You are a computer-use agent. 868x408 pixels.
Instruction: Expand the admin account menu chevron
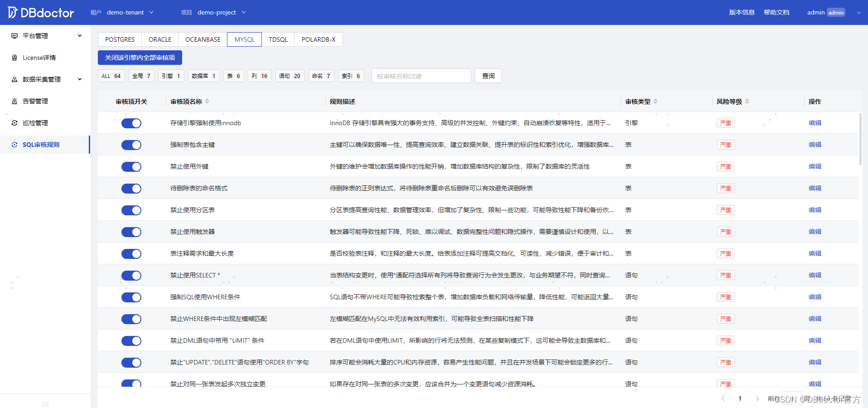tap(859, 12)
